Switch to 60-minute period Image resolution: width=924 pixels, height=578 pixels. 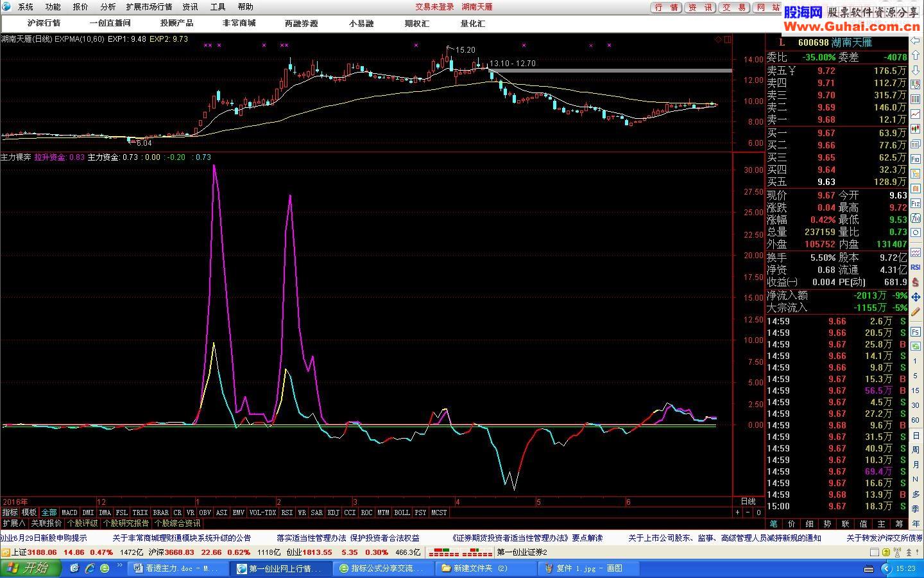916,419
